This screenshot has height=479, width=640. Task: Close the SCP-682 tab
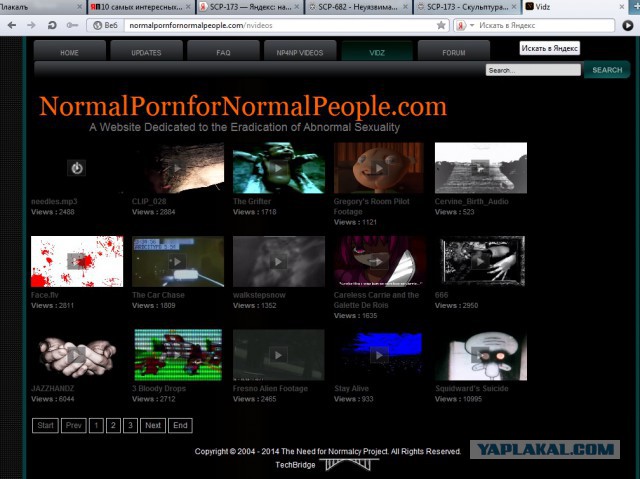405,7
